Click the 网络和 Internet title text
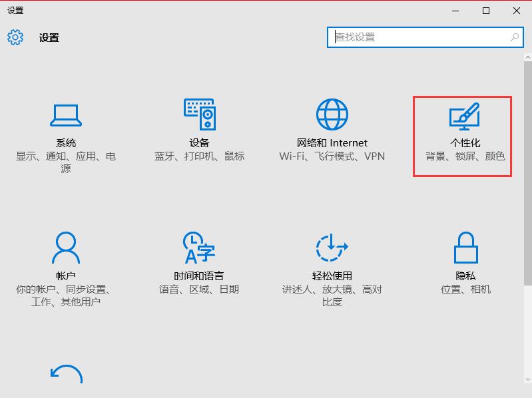The image size is (532, 398). pyautogui.click(x=332, y=142)
